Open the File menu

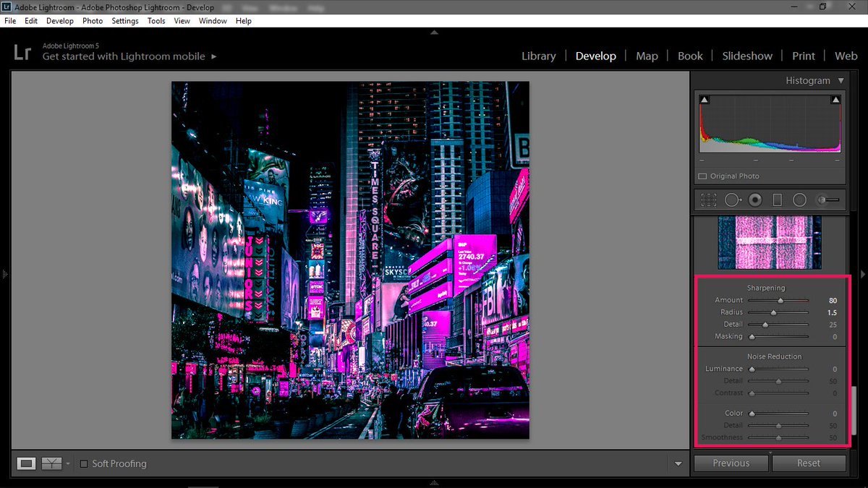click(10, 21)
